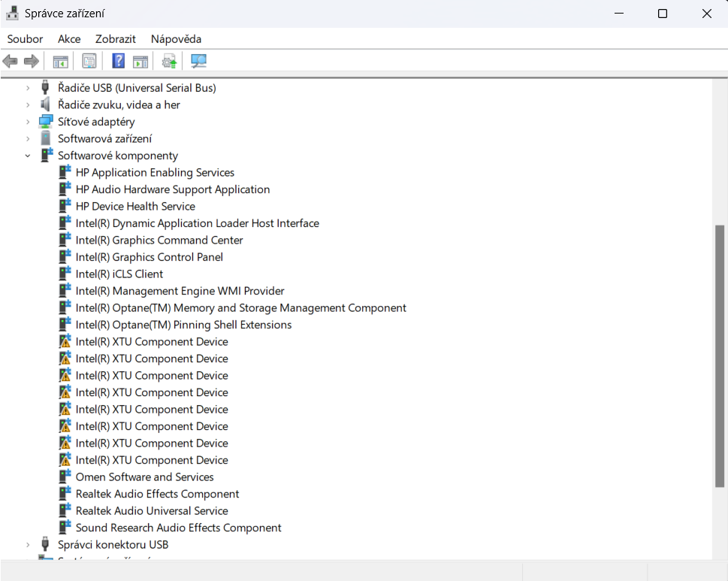The height and width of the screenshot is (581, 728).
Task: Select HP Audio Hardware Support Application
Action: click(x=173, y=189)
